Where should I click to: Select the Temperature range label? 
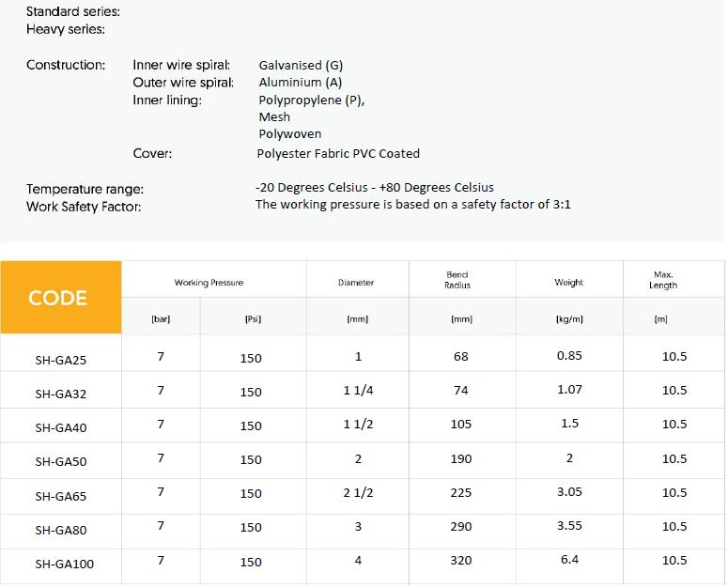85,189
